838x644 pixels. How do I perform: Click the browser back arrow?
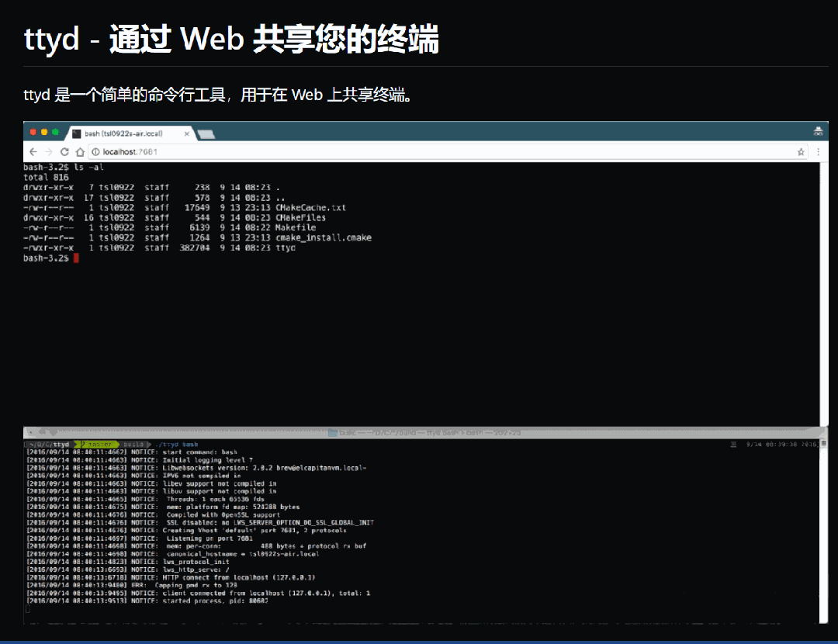tap(33, 152)
